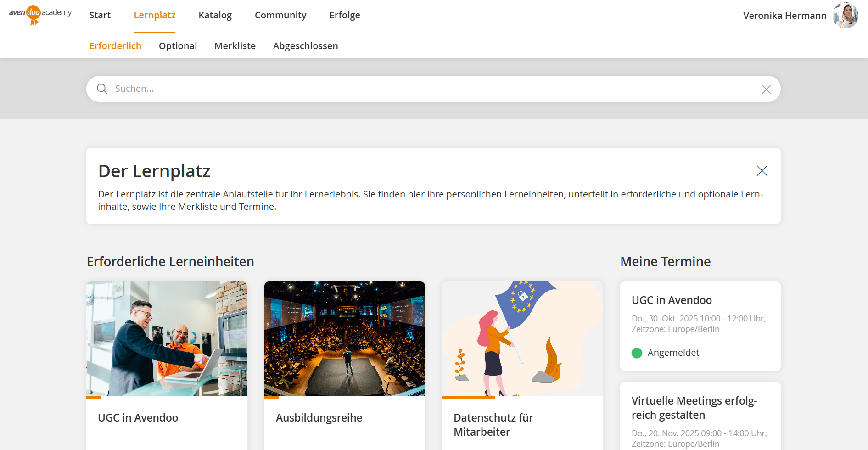Open the Katalog page
The width and height of the screenshot is (868, 450).
(x=215, y=15)
